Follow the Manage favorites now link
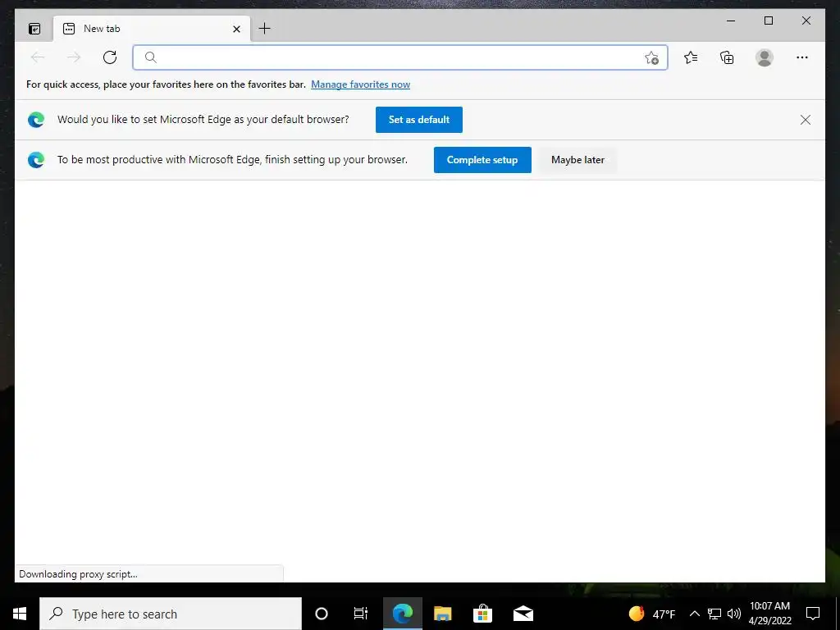This screenshot has width=840, height=630. click(x=361, y=84)
